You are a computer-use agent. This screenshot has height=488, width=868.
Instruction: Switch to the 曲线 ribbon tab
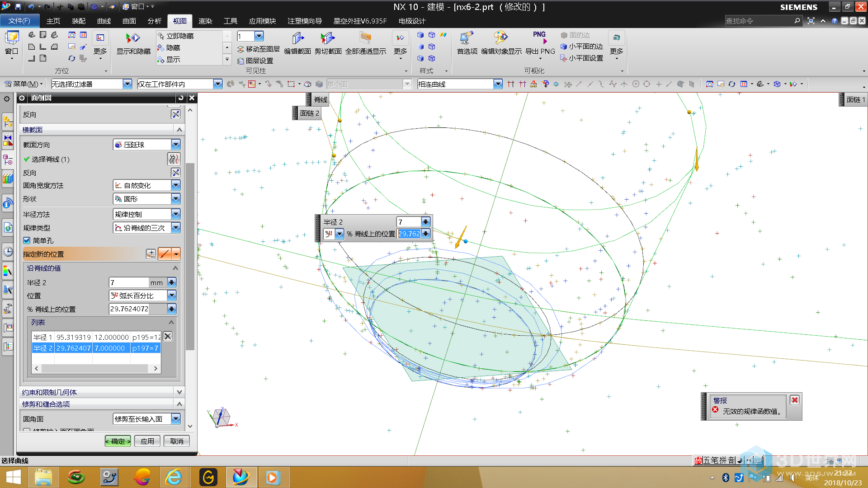pyautogui.click(x=104, y=21)
